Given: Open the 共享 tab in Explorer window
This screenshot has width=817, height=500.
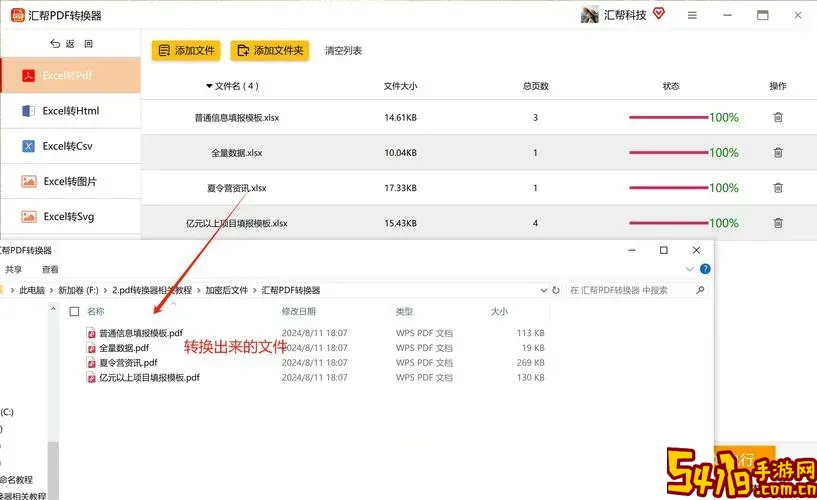Looking at the screenshot, I should coord(14,269).
